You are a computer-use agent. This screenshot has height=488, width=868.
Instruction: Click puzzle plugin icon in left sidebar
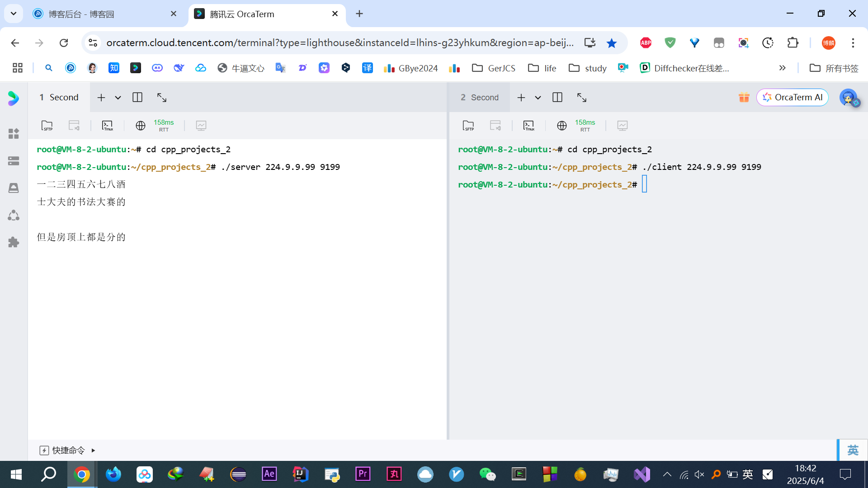tap(14, 242)
